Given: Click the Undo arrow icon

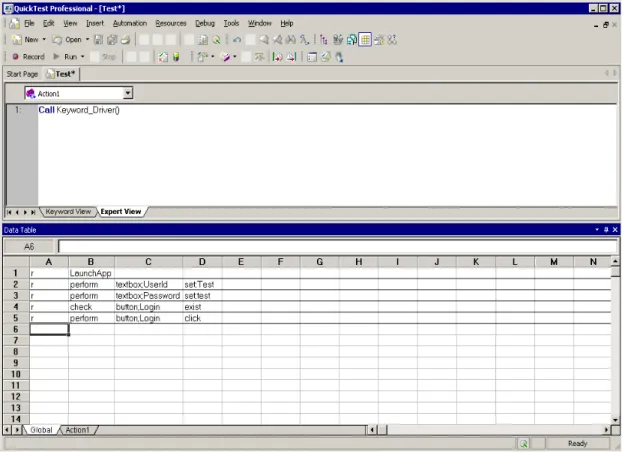Looking at the screenshot, I should [x=237, y=40].
